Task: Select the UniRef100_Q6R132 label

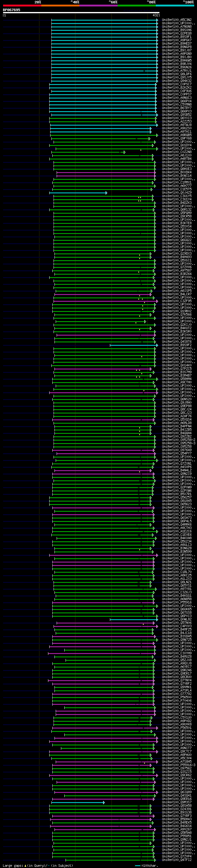Action: point(177,209)
